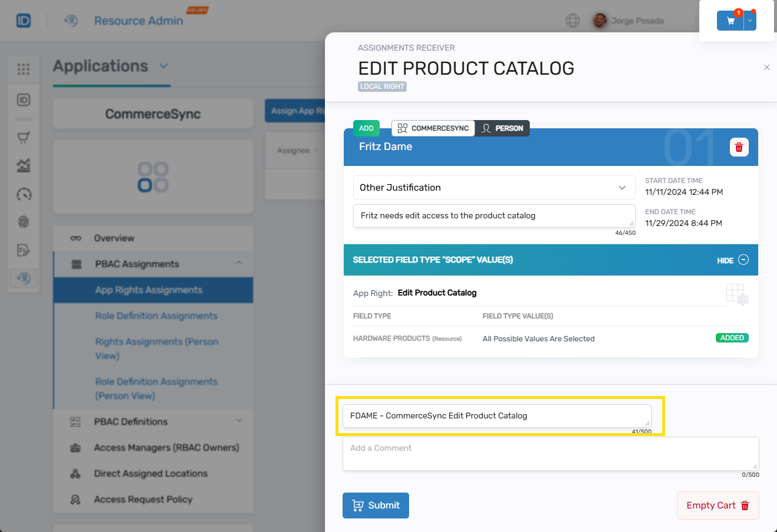The image size is (777, 532).
Task: Click the globe language icon
Action: pyautogui.click(x=572, y=21)
